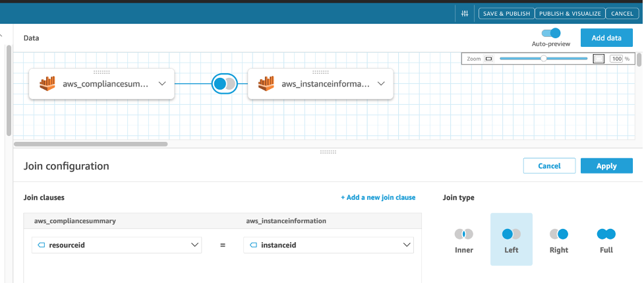Click the Add data button
Image resolution: width=644 pixels, height=283 pixels.
click(606, 38)
